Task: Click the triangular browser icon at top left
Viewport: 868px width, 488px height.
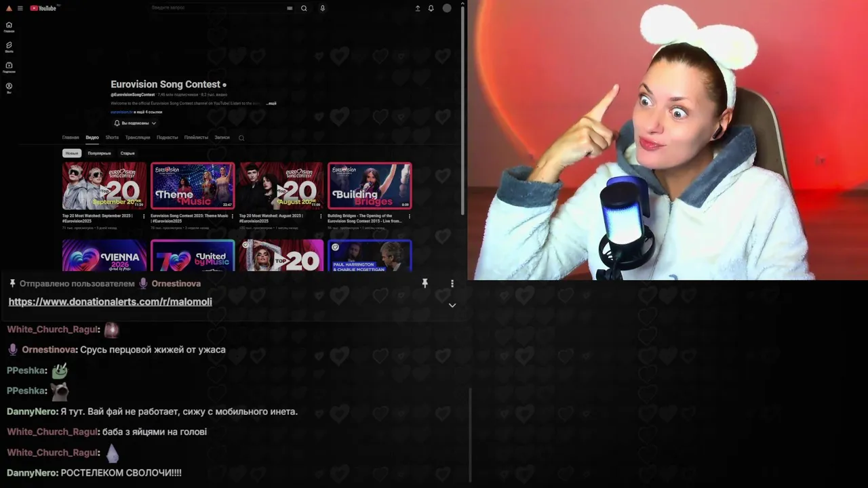Action: (8, 8)
